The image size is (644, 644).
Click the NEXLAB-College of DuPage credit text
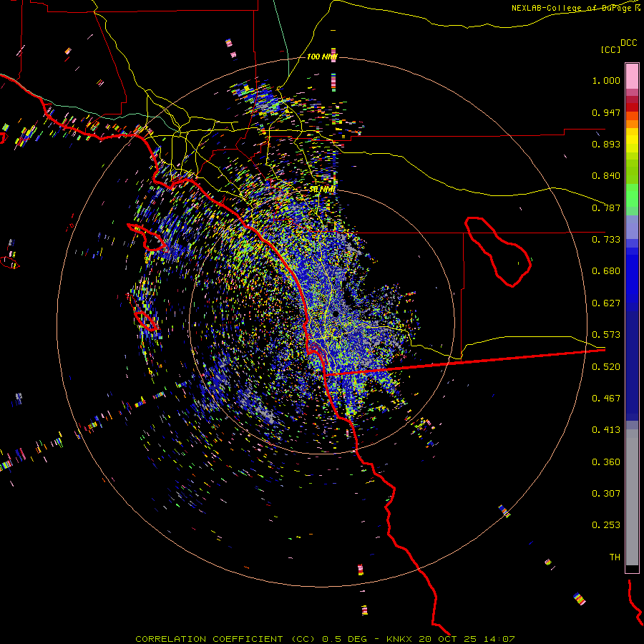pyautogui.click(x=576, y=8)
